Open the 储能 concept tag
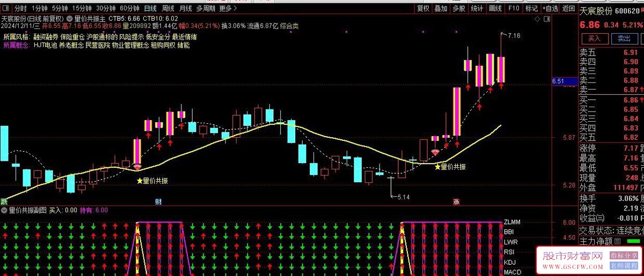 (x=184, y=46)
